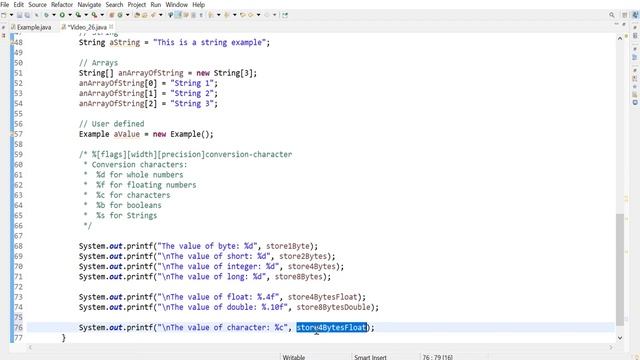
Task: Click the editor vertical scrollbar thumb
Action: pos(620,269)
